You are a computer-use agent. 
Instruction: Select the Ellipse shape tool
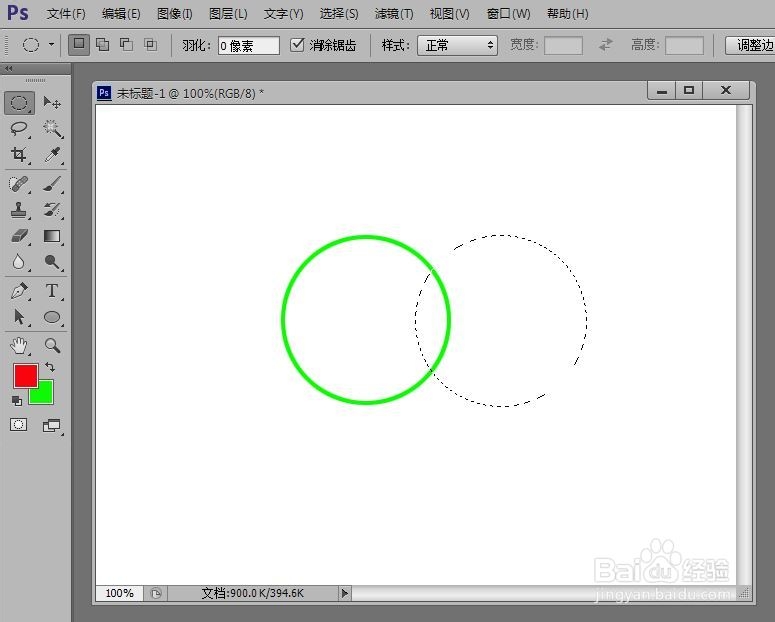point(52,317)
